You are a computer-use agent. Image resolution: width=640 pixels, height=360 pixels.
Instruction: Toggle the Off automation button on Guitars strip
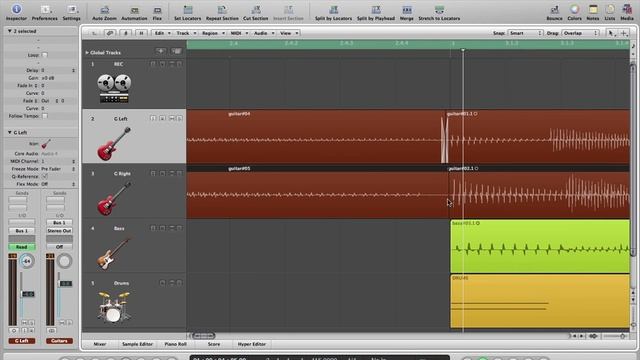tap(59, 247)
